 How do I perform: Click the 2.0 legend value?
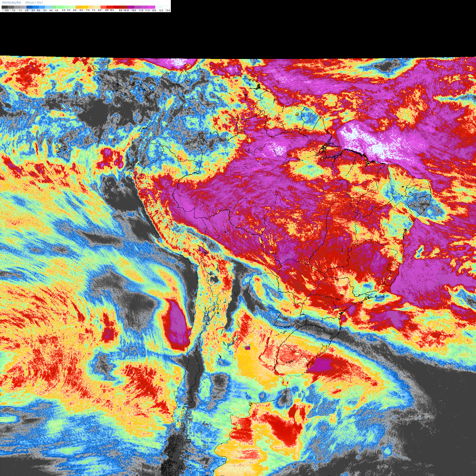(x=27, y=10)
